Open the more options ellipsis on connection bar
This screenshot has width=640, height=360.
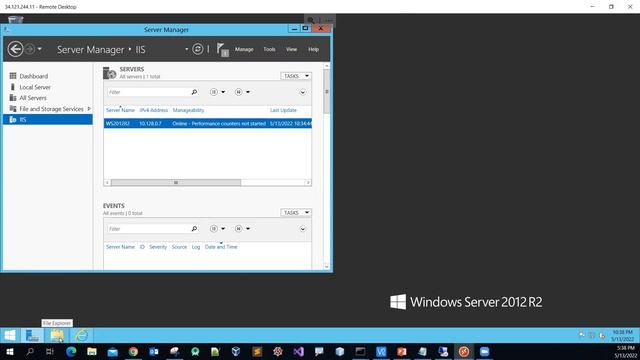point(329,20)
